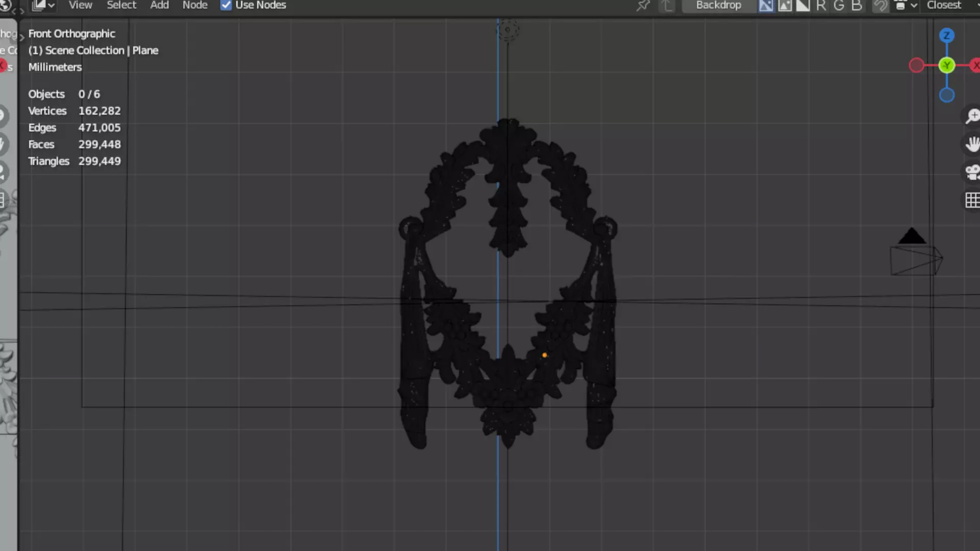The image size is (980, 551).
Task: Select the Alpha channel display icon
Action: coord(803,6)
